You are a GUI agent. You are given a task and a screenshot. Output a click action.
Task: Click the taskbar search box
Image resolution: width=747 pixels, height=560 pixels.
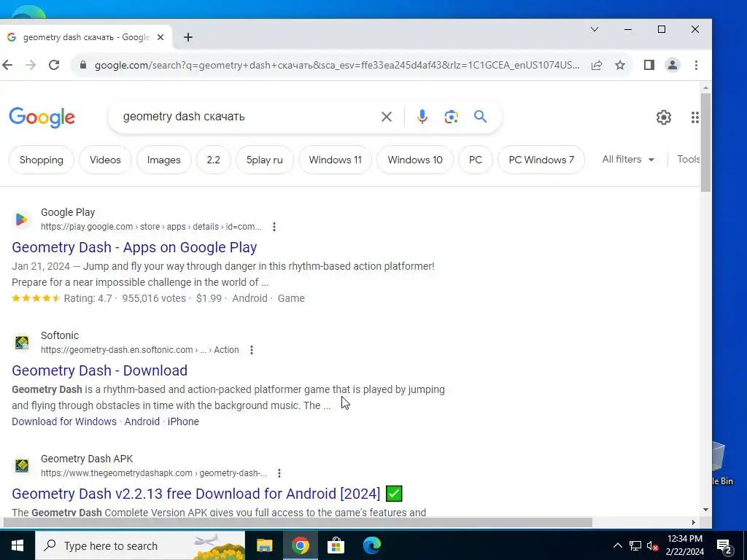140,545
